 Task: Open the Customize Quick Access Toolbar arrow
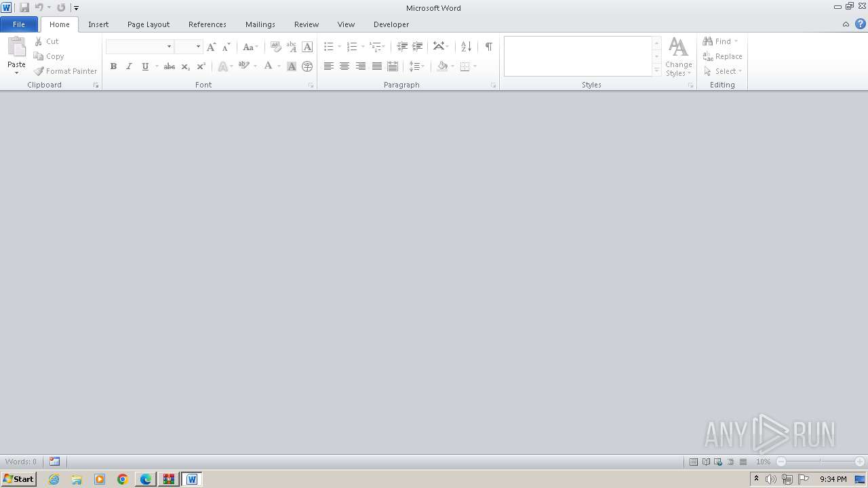[76, 8]
